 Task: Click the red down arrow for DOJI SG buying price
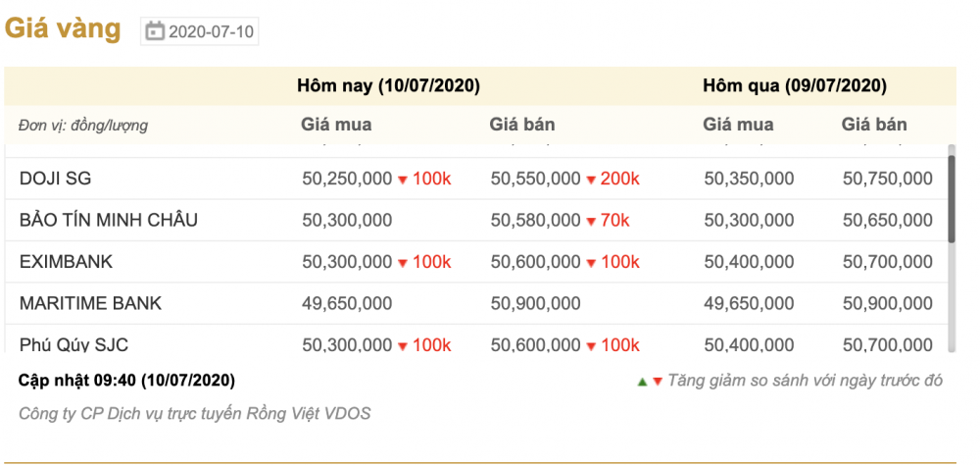[403, 181]
